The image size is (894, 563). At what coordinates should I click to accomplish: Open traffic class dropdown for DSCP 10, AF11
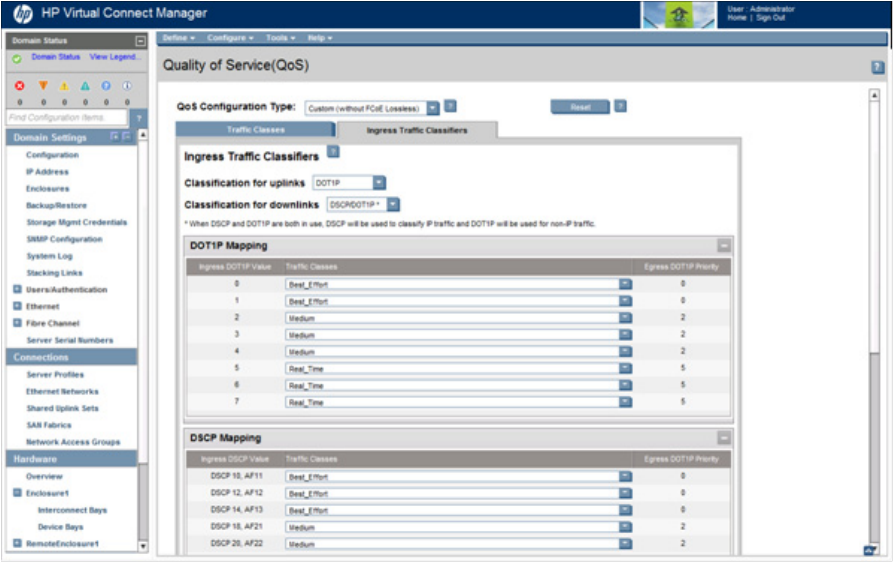[625, 476]
